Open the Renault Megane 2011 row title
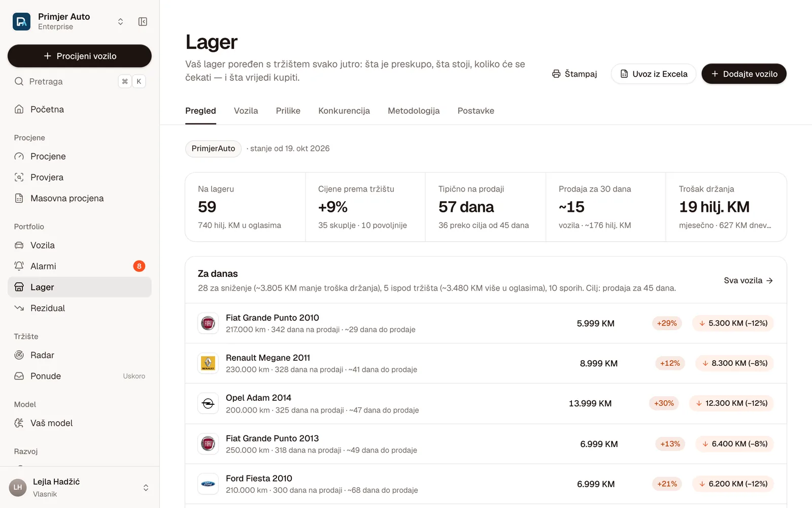This screenshot has width=812, height=508. click(268, 358)
